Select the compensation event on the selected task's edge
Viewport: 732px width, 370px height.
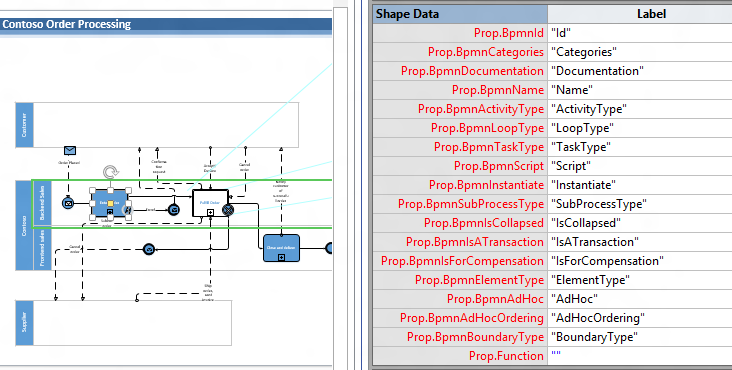pos(127,210)
